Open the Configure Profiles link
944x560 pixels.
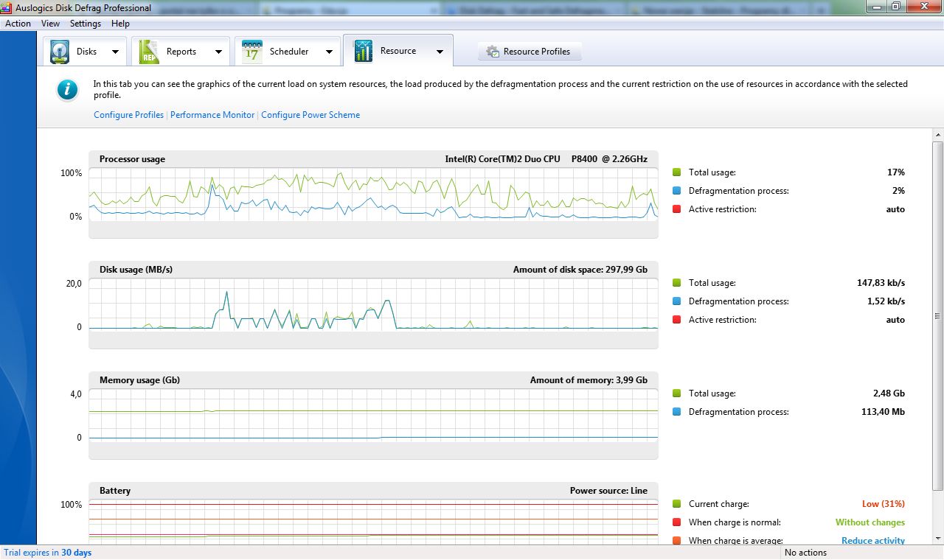click(128, 115)
